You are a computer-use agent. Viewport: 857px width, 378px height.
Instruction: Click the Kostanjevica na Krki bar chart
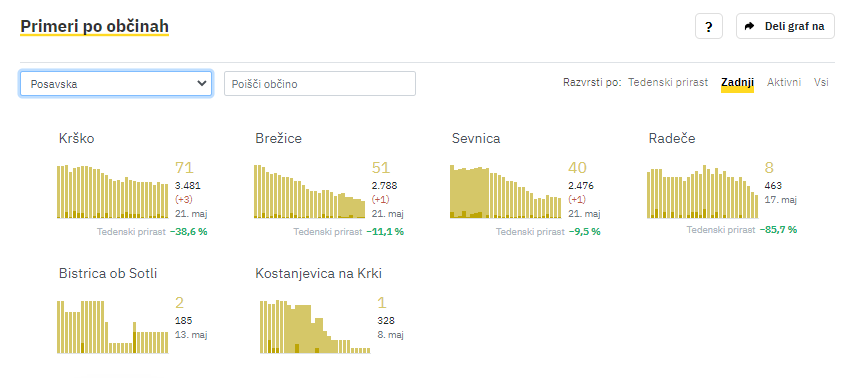[x=315, y=327]
